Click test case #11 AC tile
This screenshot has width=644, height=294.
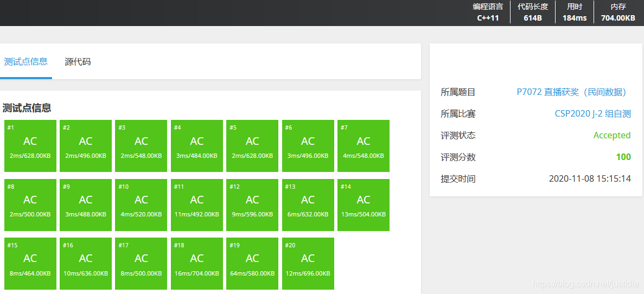pos(197,205)
